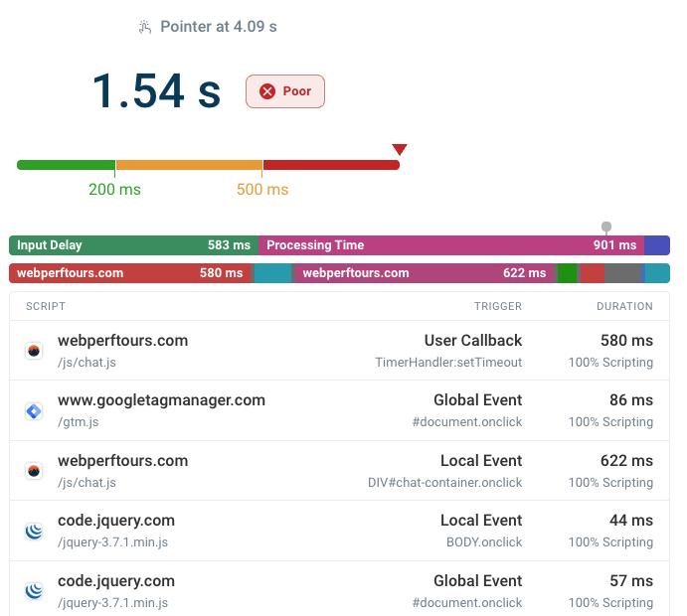The height and width of the screenshot is (616, 687).
Task: Click the TRIGGER column header
Action: 498,306
